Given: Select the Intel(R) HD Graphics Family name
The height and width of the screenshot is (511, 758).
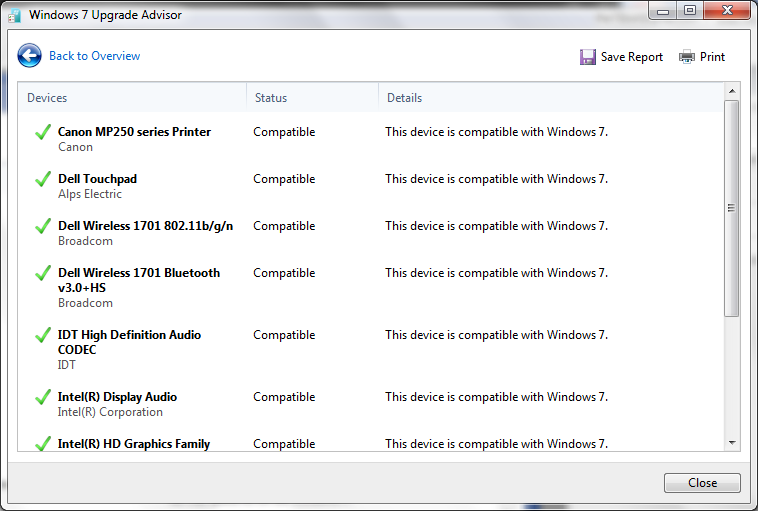Looking at the screenshot, I should (x=133, y=444).
